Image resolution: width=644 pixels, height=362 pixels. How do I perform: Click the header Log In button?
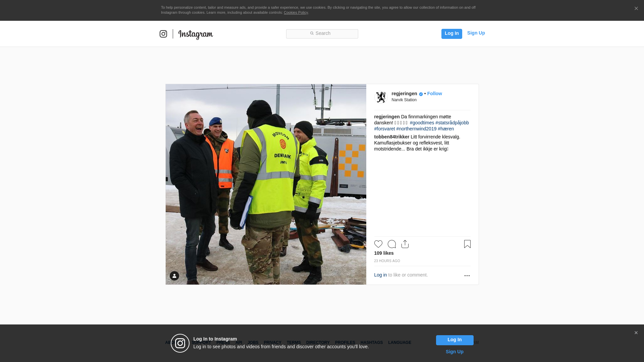pos(451,34)
